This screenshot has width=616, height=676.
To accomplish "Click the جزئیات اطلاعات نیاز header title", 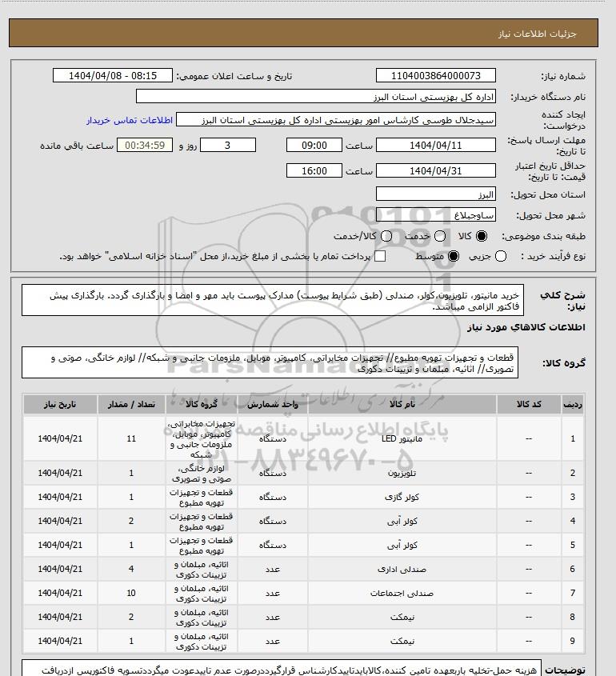I will pos(537,34).
